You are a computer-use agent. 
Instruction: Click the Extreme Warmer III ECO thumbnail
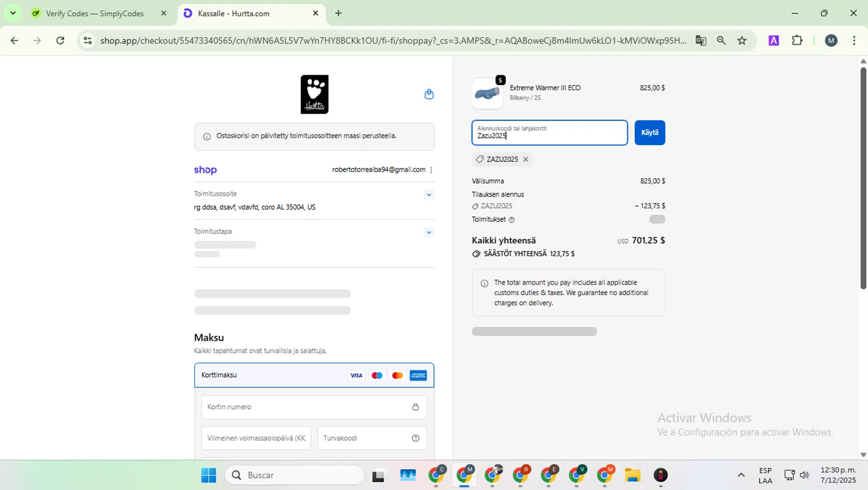point(487,93)
